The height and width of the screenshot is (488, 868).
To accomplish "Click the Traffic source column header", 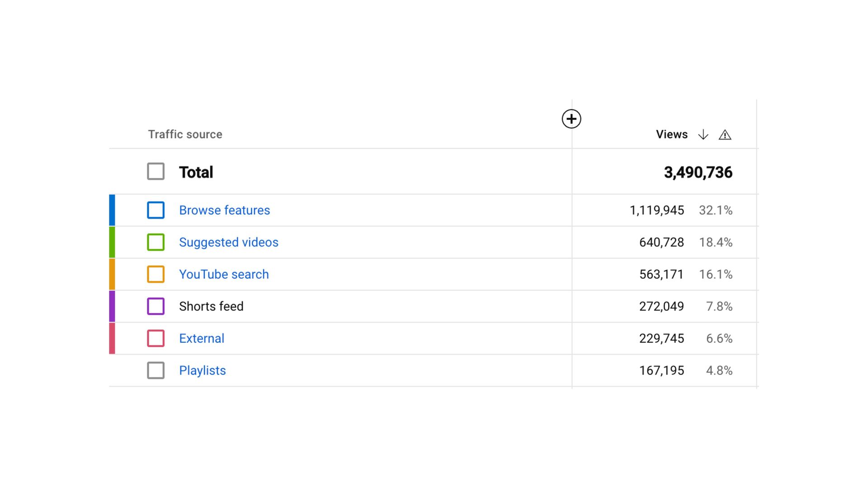I will (185, 135).
